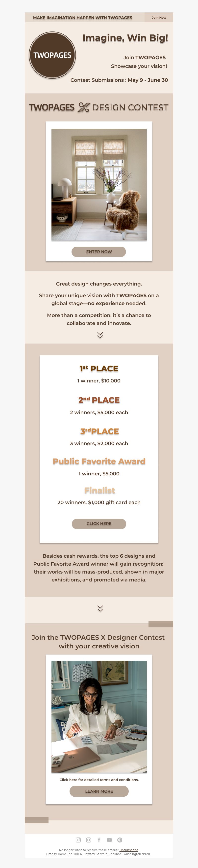This screenshot has width=198, height=868.
Task: Click the underlined TWOPAGES link in paragraph
Action: tap(131, 295)
